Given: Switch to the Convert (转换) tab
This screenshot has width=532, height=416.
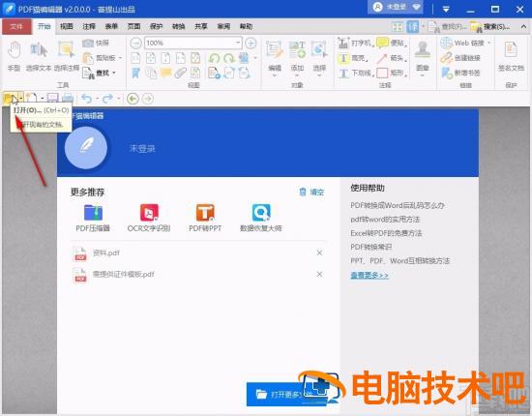Looking at the screenshot, I should (x=179, y=26).
